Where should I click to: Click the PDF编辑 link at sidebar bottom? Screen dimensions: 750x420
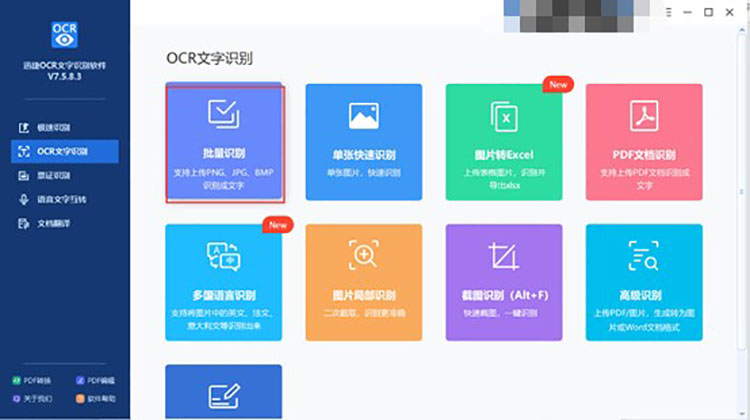(x=95, y=381)
